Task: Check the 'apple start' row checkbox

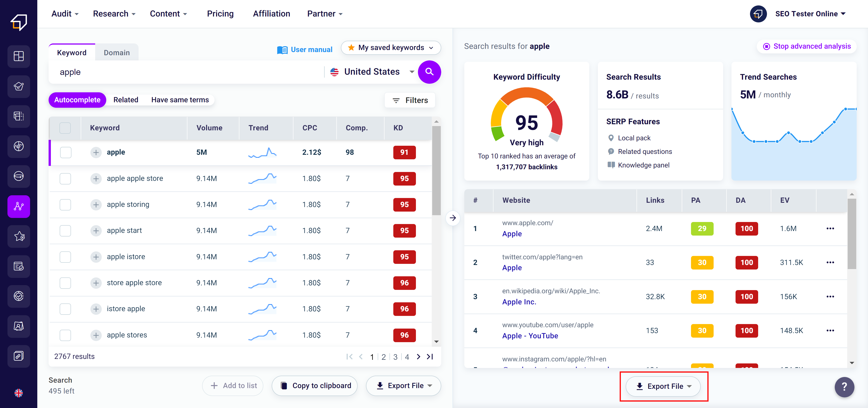Action: click(x=65, y=231)
